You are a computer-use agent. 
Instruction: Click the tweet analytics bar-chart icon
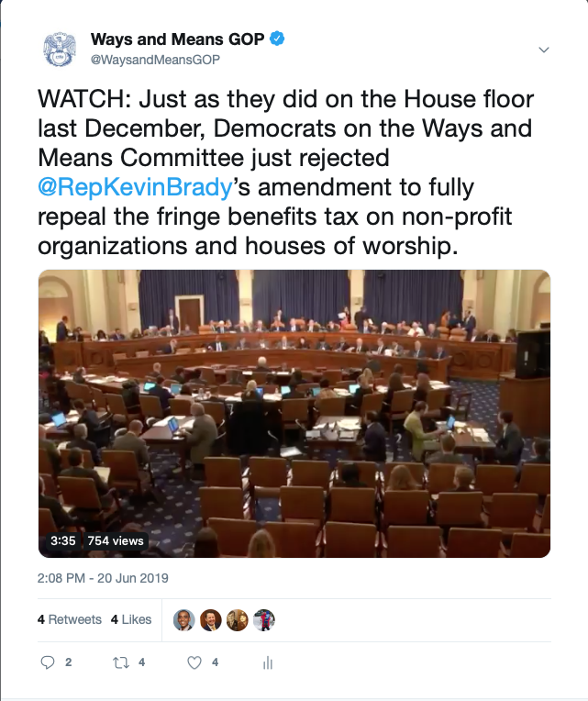269,662
